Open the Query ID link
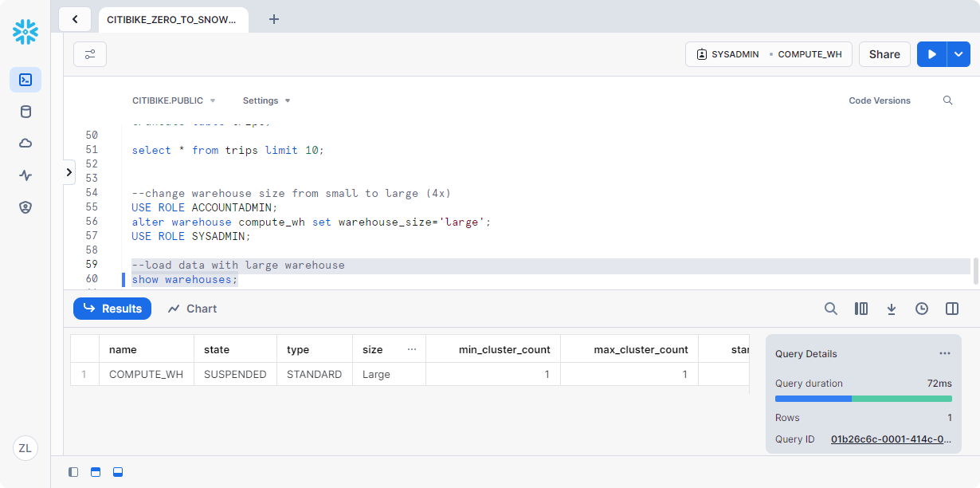980x488 pixels. (x=891, y=439)
